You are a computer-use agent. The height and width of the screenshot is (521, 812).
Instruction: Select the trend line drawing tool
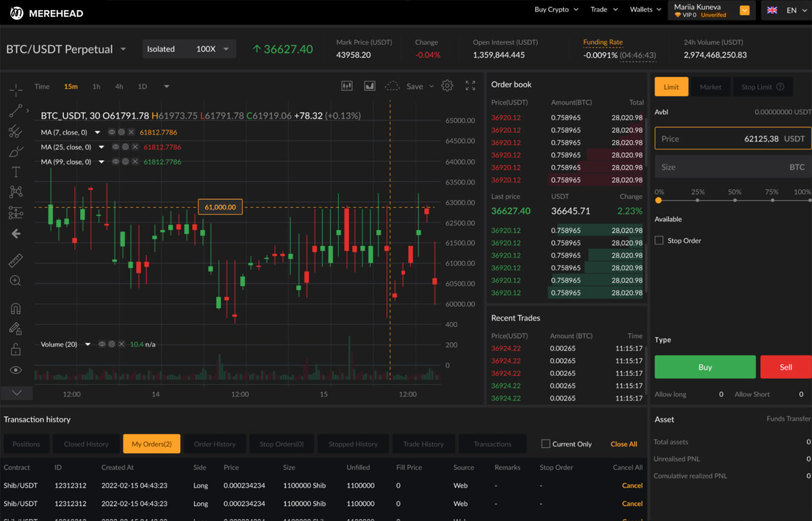(x=16, y=111)
